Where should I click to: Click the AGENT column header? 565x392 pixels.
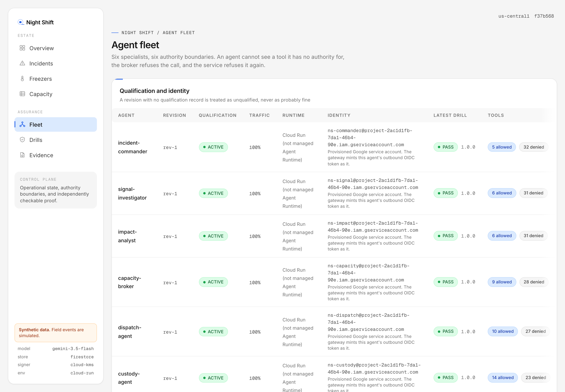click(x=126, y=115)
